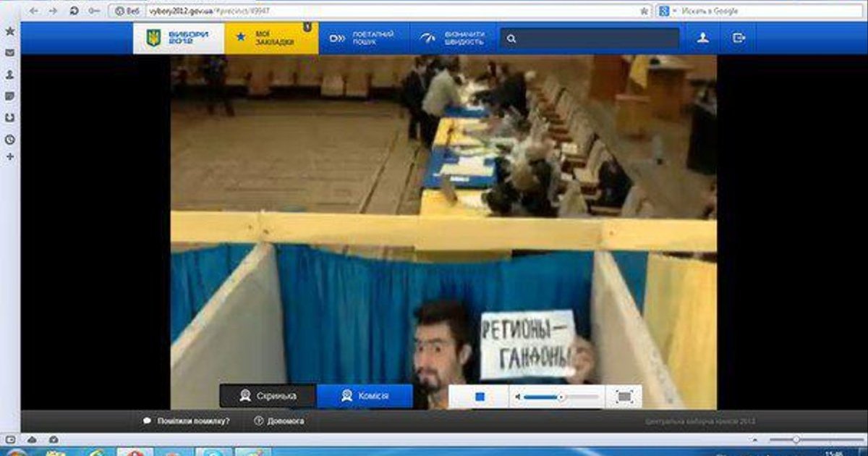Mute the webcam audio speaker icon
The image size is (868, 456).
point(517,397)
